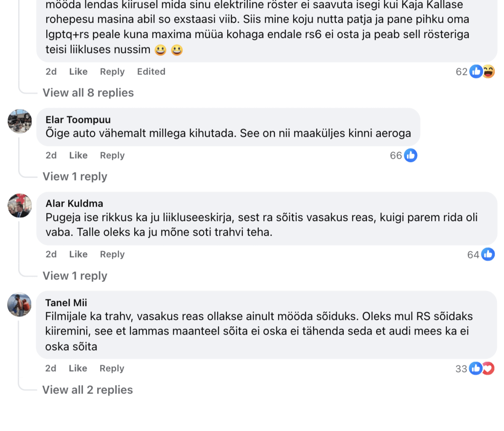Open Tanel Mii's profile picture
The width and height of the screenshot is (504, 431).
click(19, 304)
